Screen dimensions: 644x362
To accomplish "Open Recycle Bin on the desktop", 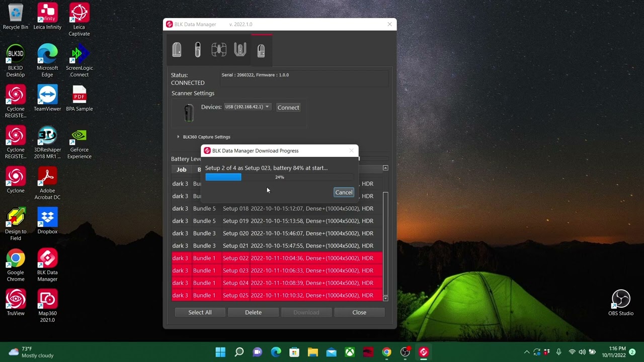I will point(16,17).
